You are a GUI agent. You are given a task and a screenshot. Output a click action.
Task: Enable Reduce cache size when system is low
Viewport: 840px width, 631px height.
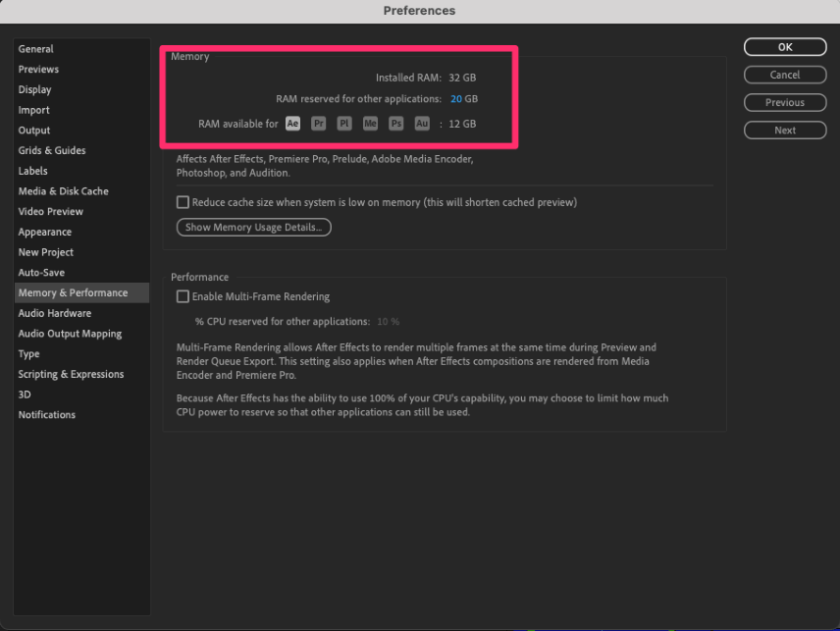183,202
